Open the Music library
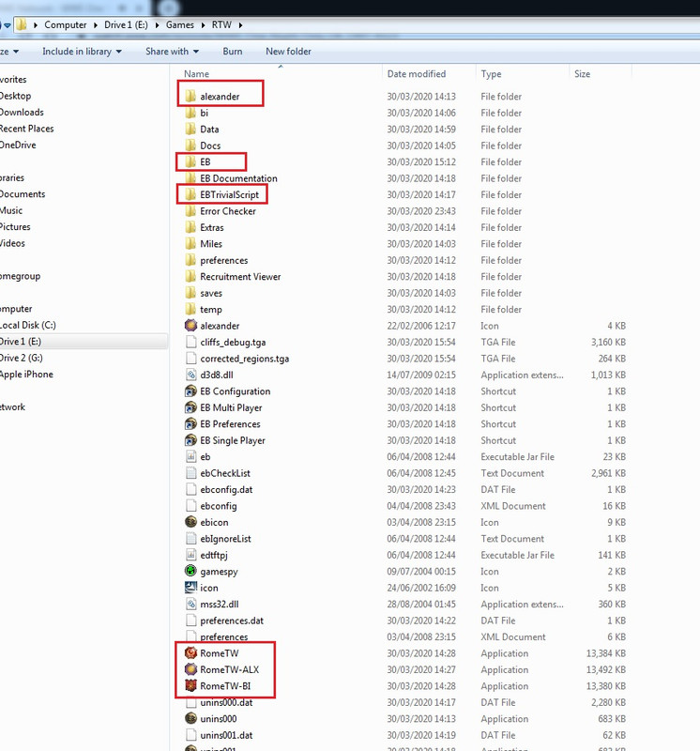The image size is (700, 751). (x=11, y=210)
